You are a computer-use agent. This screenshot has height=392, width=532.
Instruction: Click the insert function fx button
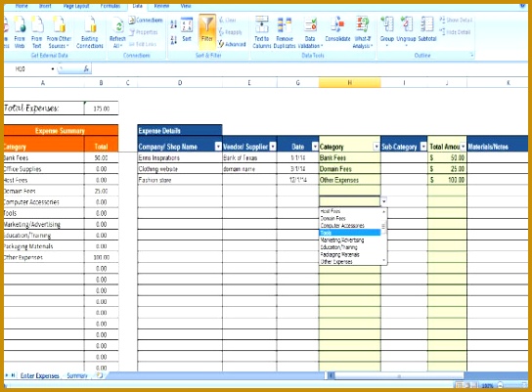(86, 69)
